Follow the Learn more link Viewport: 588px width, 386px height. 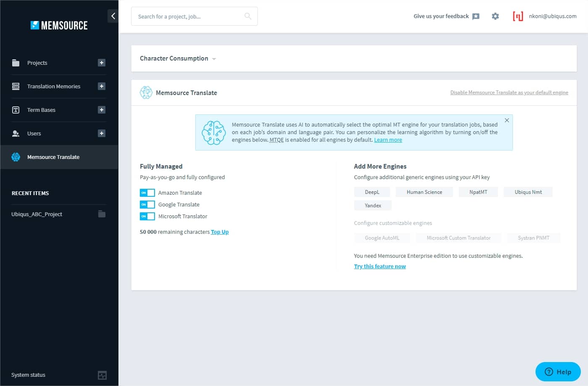click(388, 140)
